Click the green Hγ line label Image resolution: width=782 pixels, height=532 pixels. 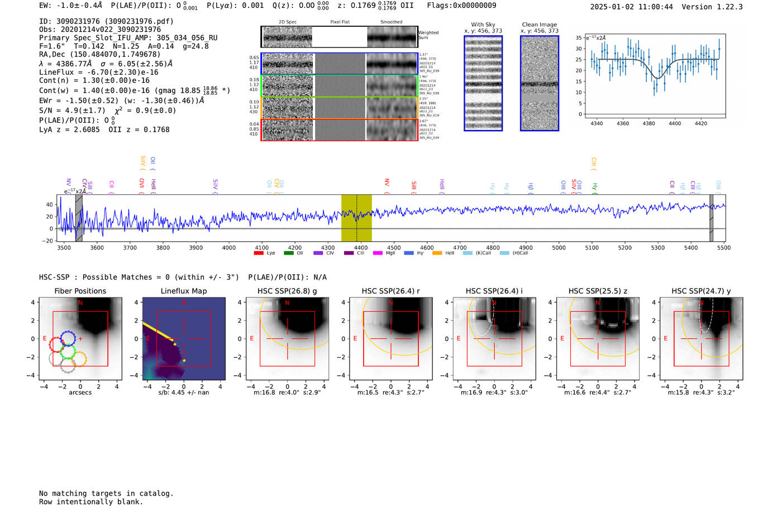(594, 188)
